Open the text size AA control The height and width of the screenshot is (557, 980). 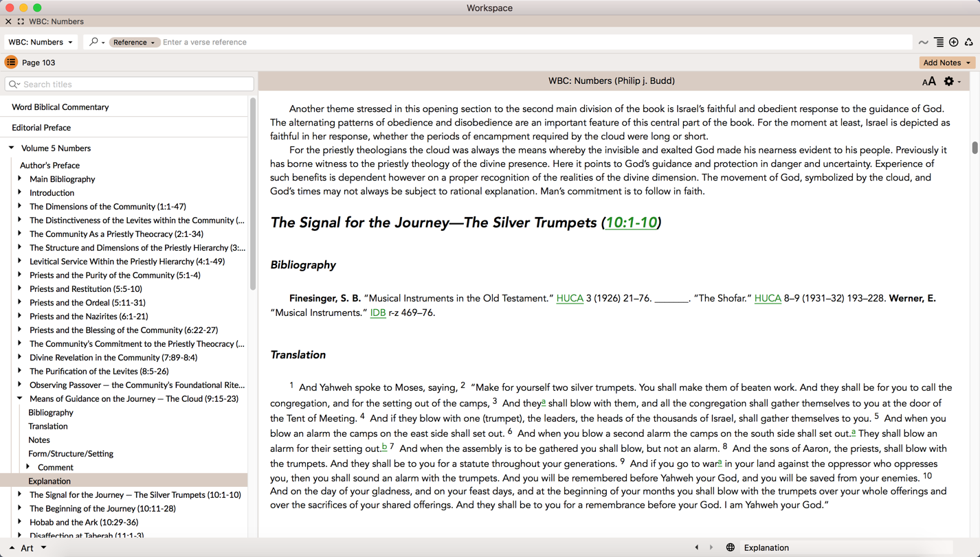tap(928, 82)
